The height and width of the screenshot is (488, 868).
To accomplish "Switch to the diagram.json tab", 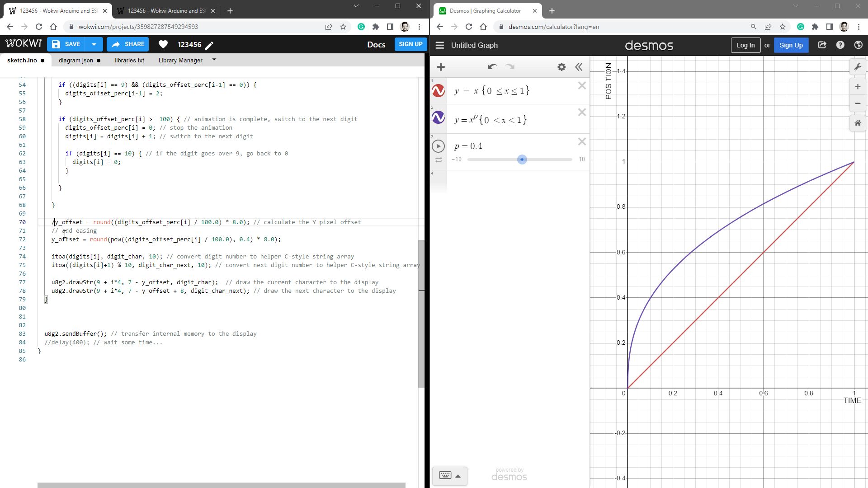I will tap(76, 60).
